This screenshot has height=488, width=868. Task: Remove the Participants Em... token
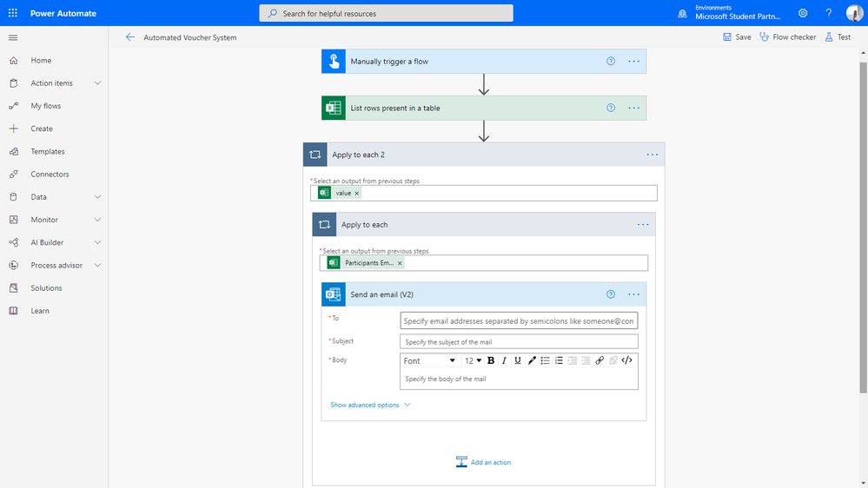click(x=400, y=263)
